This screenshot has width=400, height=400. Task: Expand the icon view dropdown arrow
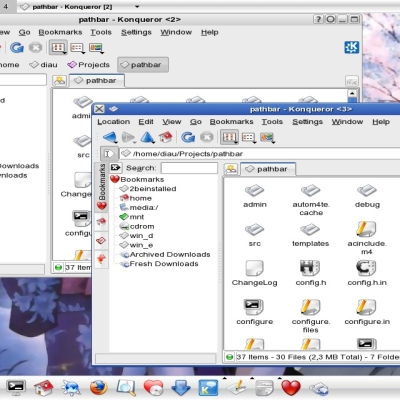236,143
